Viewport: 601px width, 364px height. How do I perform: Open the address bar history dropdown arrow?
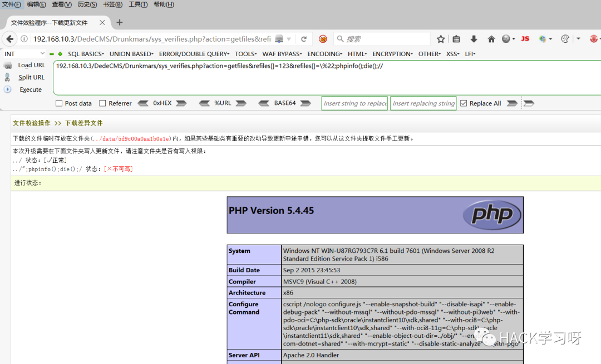(x=289, y=39)
